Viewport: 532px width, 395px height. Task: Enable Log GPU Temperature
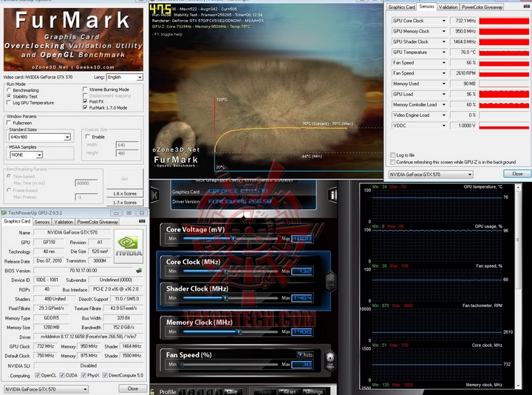(x=9, y=103)
